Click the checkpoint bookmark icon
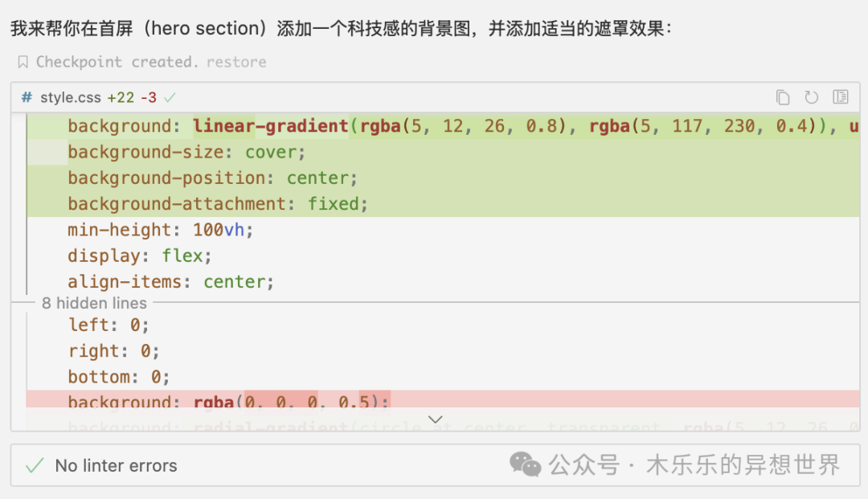The image size is (868, 499). (x=23, y=62)
